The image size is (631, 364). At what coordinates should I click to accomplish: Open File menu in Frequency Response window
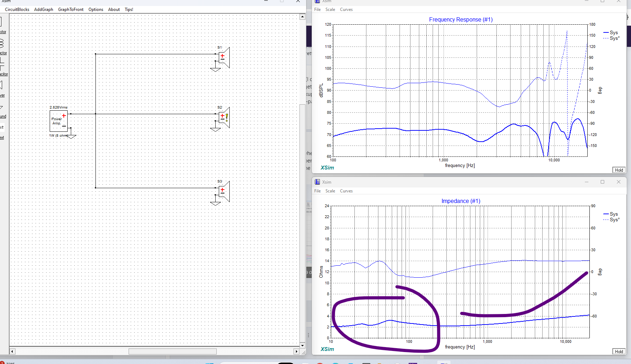(317, 10)
